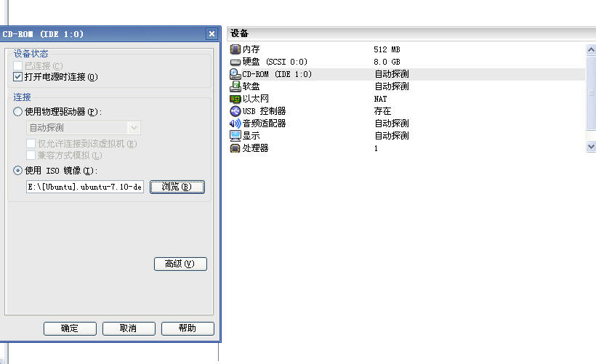
Task: Close the CD-ROM (IDE 1:0) dialog
Action: tap(212, 34)
